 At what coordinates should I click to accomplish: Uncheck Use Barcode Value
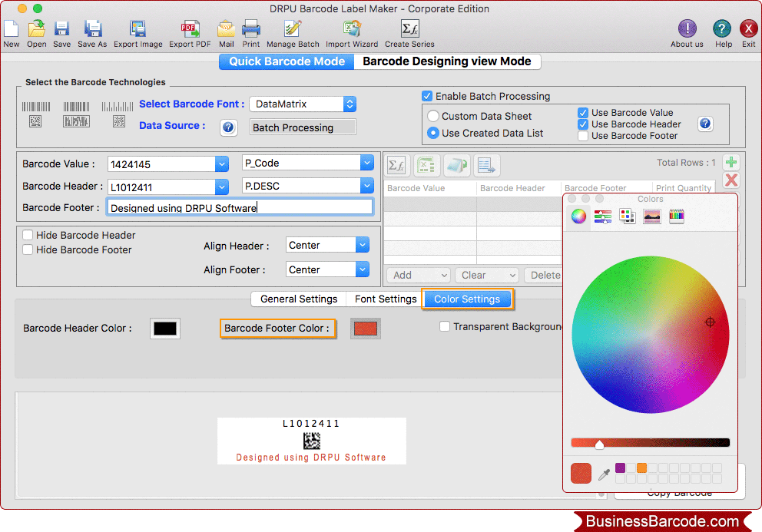tap(583, 113)
